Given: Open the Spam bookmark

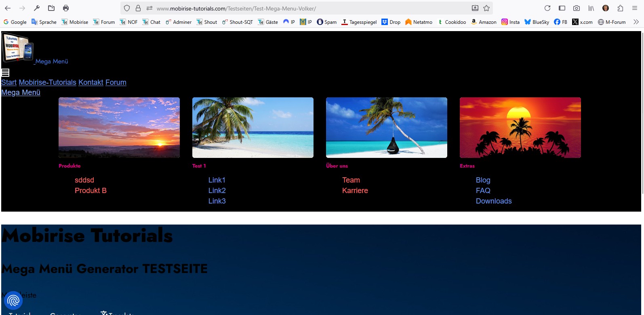Looking at the screenshot, I should click(327, 22).
